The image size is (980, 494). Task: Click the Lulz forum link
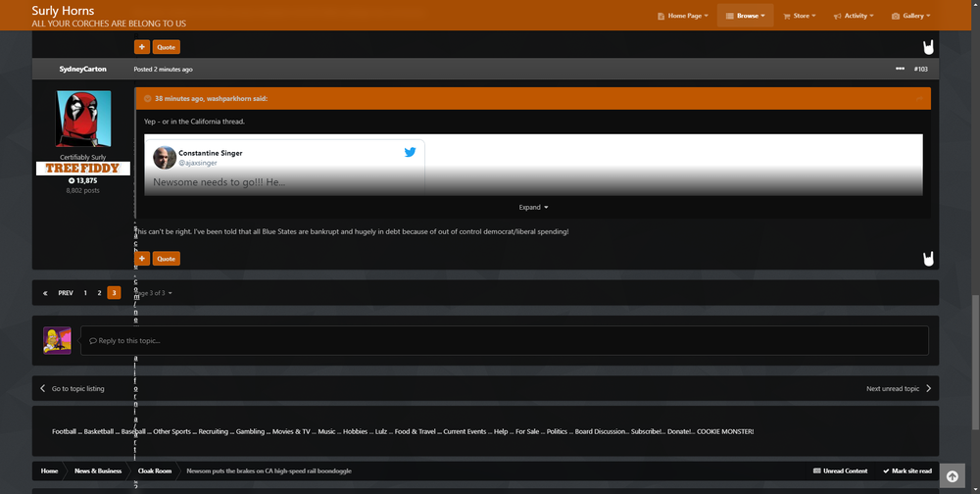coord(380,431)
